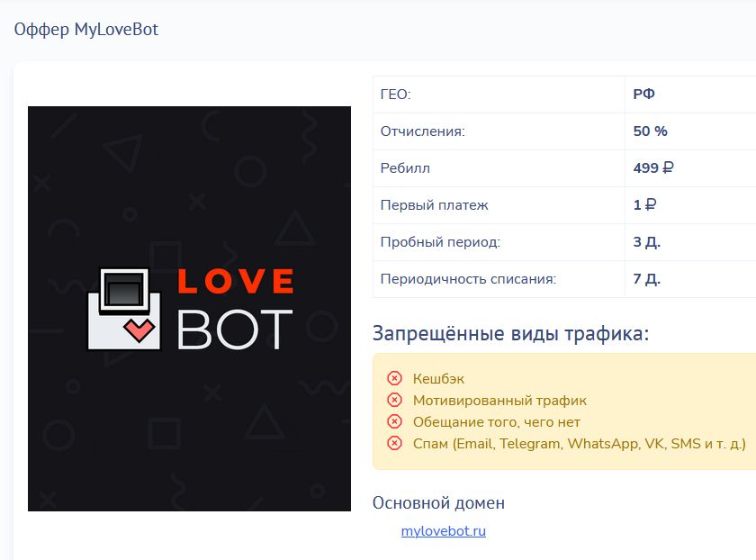The width and height of the screenshot is (756, 560).
Task: Select the Мотивированный трафик list item text
Action: 499,401
